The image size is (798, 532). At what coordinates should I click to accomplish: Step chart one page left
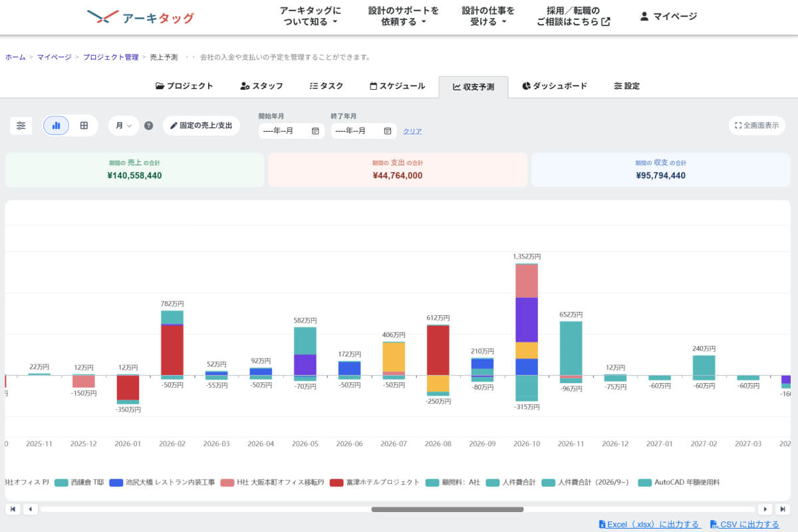pyautogui.click(x=31, y=509)
